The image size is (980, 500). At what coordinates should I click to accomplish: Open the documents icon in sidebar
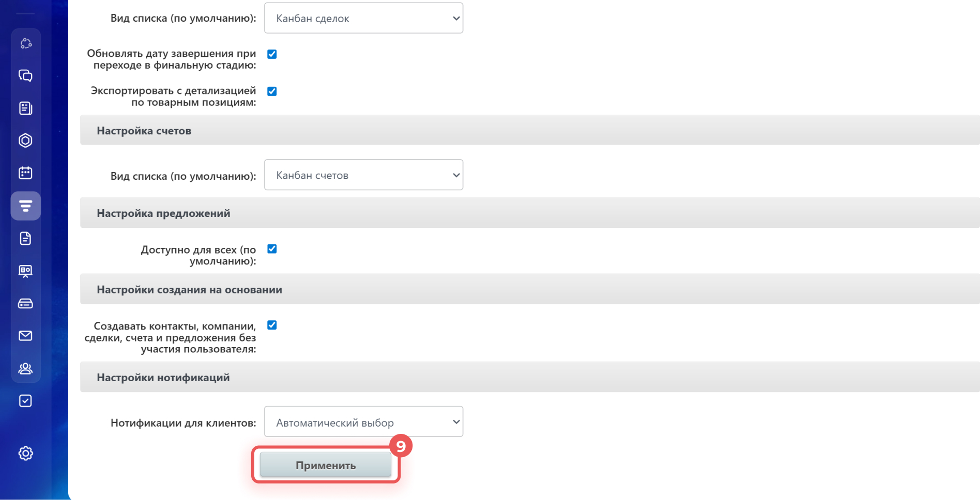coord(25,239)
